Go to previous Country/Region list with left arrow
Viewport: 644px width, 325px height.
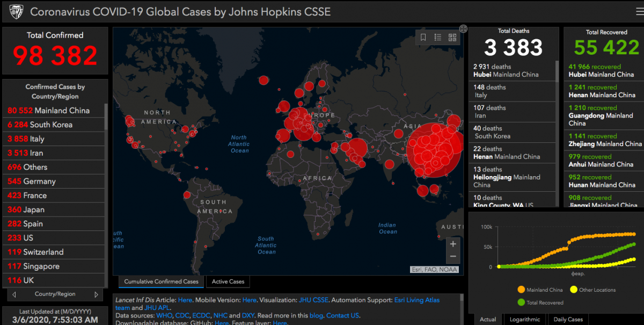click(x=14, y=294)
